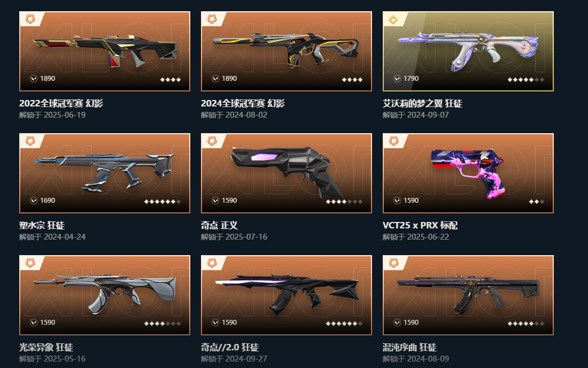The width and height of the screenshot is (588, 368).
Task: Click the 1590 price on 光荣异象 狂徒
Action: [x=48, y=322]
